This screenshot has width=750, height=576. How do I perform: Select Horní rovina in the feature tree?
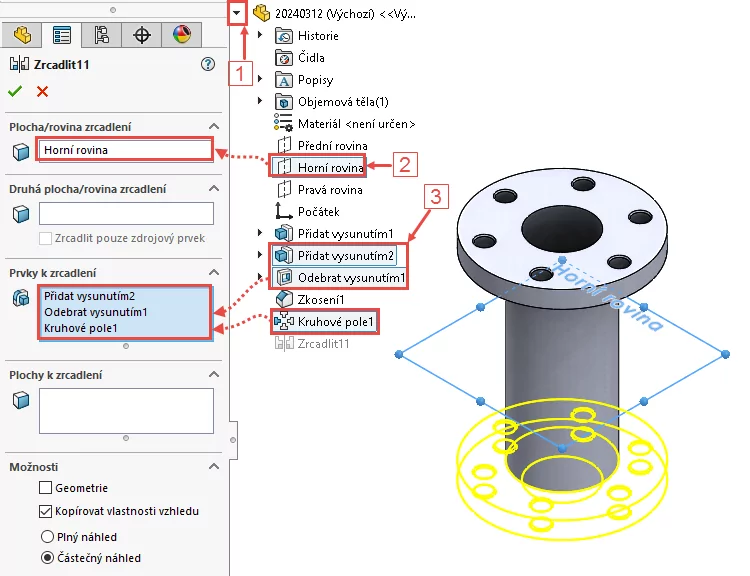330,167
